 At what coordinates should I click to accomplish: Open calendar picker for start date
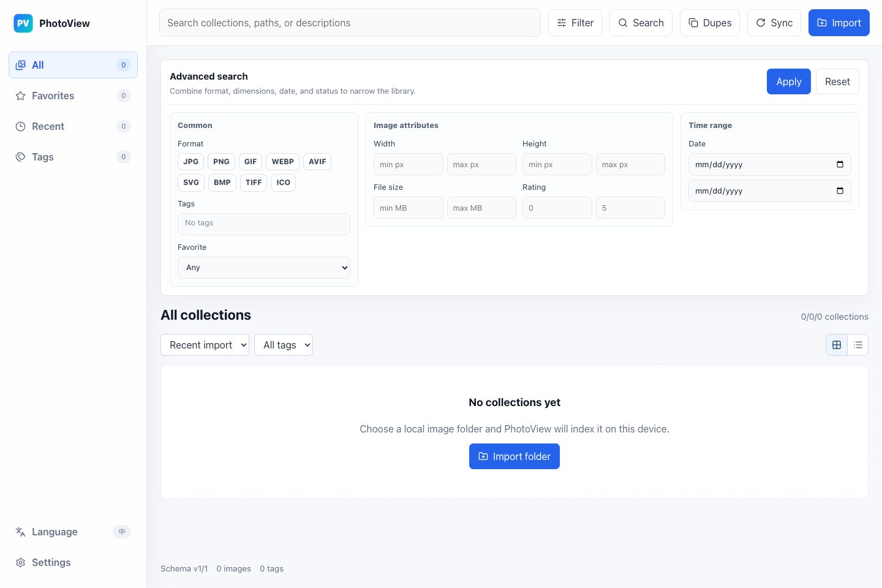[x=840, y=164]
